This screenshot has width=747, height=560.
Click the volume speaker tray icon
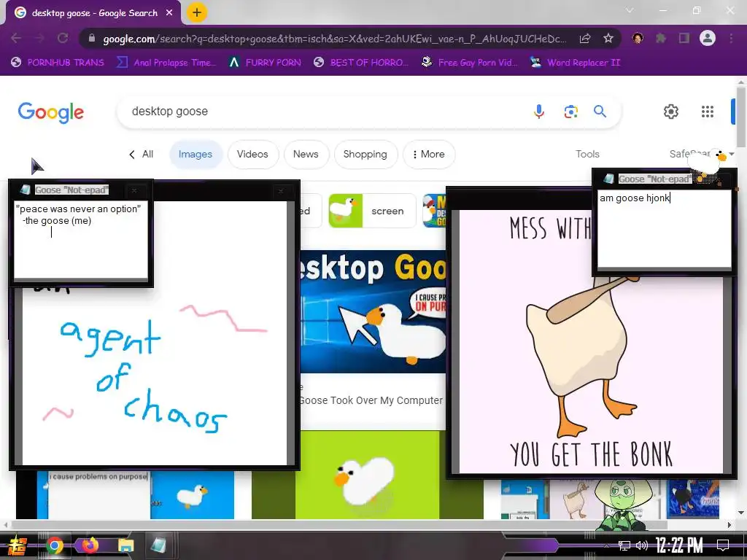tap(642, 545)
